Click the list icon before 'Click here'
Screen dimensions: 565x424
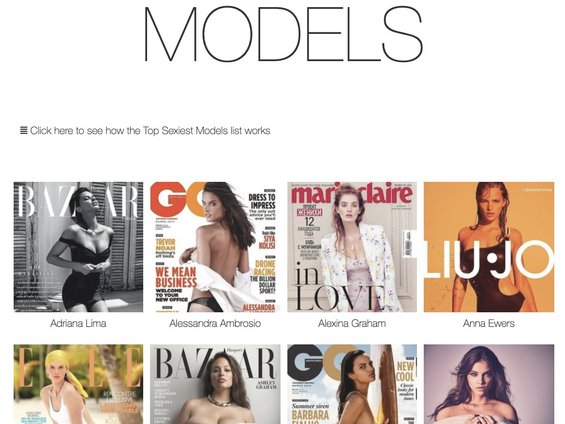23,130
